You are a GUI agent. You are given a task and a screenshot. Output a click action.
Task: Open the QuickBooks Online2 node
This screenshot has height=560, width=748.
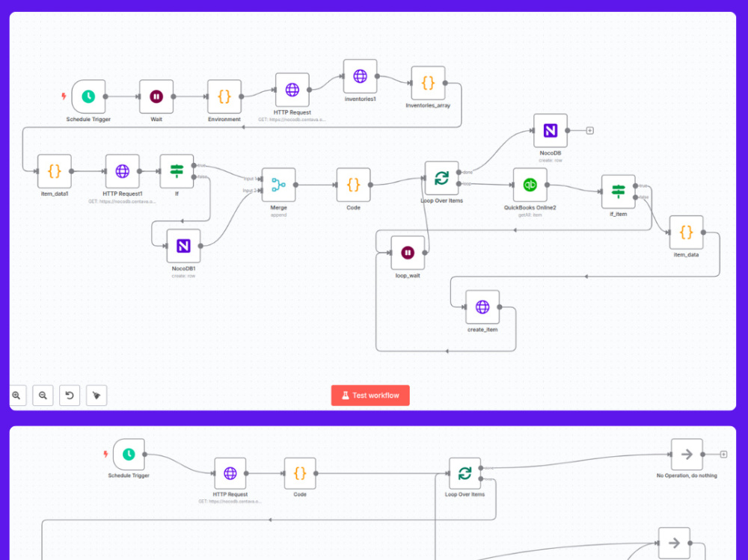coord(530,185)
